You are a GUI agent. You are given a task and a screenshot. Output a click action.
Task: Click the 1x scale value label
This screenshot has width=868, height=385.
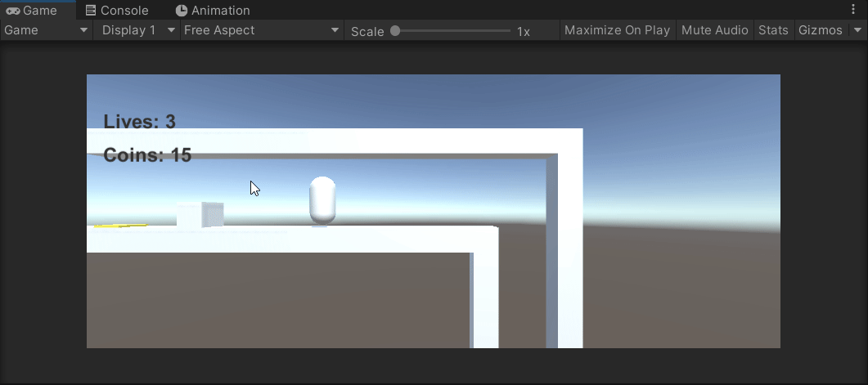pyautogui.click(x=523, y=32)
